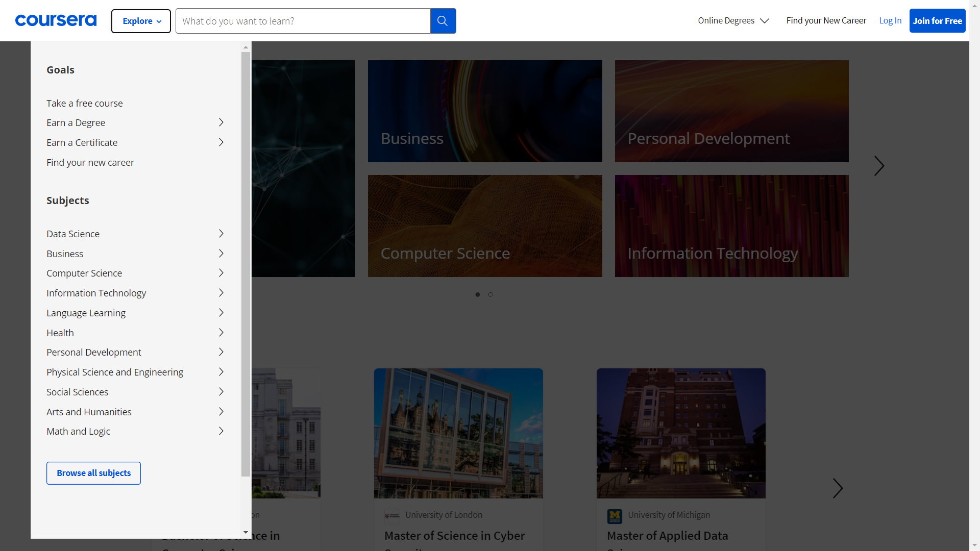Expand the Earn a Degree submenu
The image size is (980, 551).
pos(135,122)
